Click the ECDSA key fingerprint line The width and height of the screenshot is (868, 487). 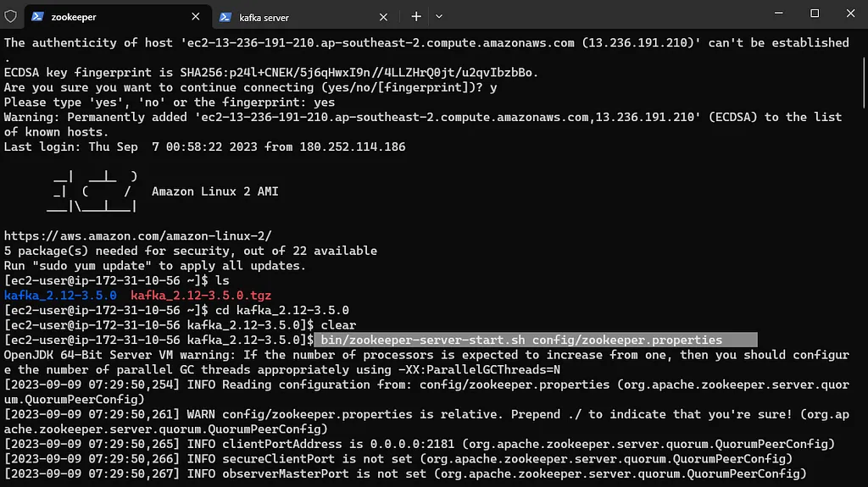tap(271, 73)
